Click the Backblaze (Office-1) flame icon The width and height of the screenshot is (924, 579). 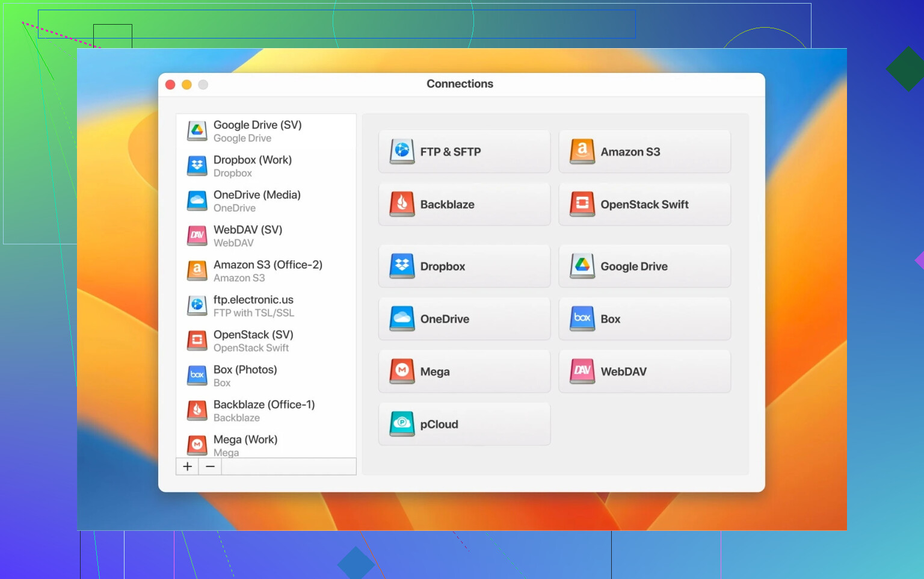(x=197, y=410)
